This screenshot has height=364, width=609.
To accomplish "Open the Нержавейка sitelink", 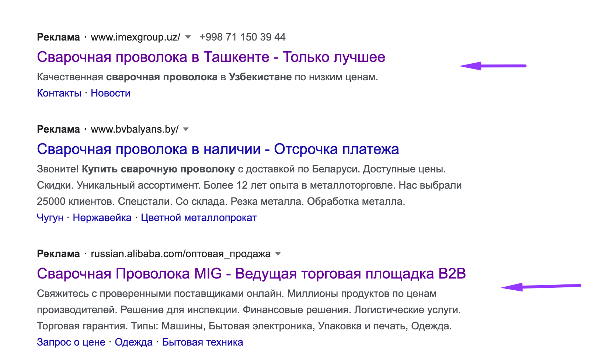I will click(102, 218).
